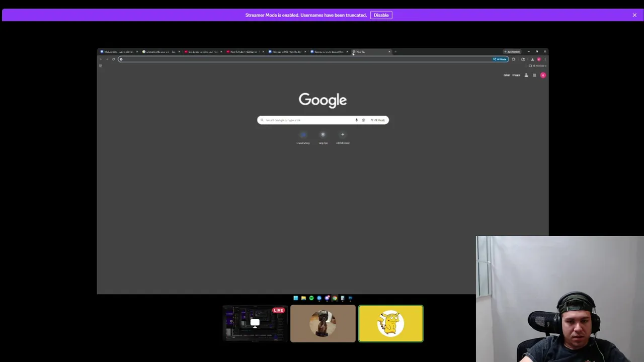
Task: Open All Bookmarks folder
Action: (x=537, y=66)
